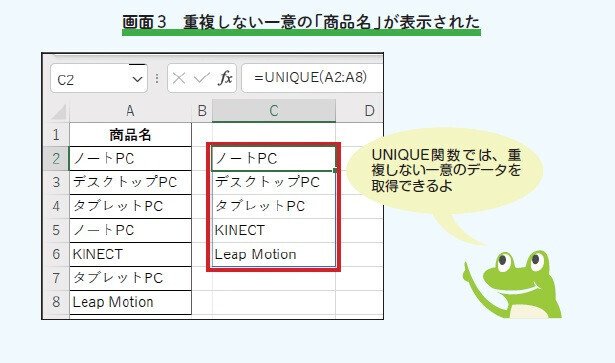Select row 7 header
Viewport: 615px width, 363px height.
coord(56,278)
